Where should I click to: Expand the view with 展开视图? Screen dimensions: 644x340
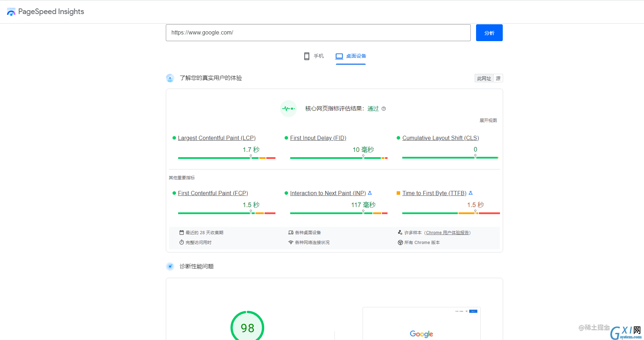pos(488,121)
